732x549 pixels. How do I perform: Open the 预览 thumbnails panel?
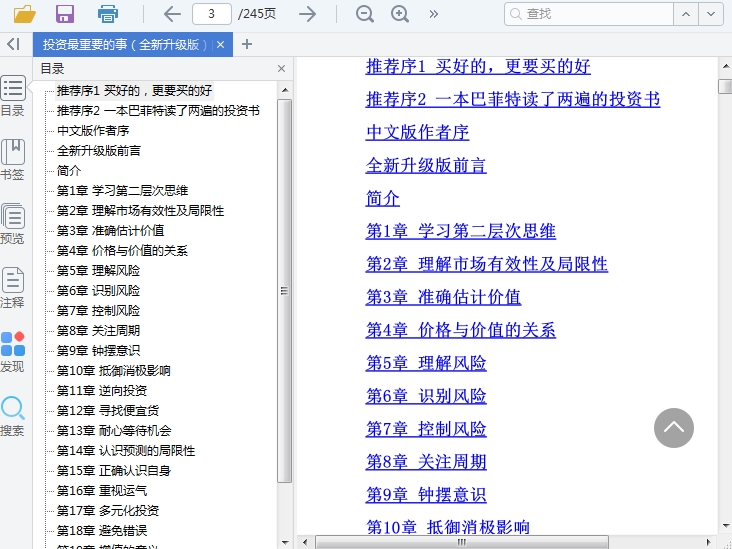13,224
